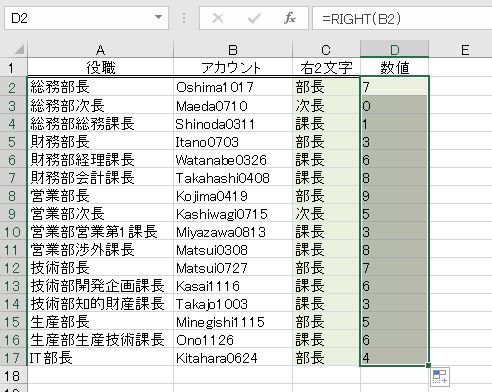Click cell D8 showing 9

394,196
